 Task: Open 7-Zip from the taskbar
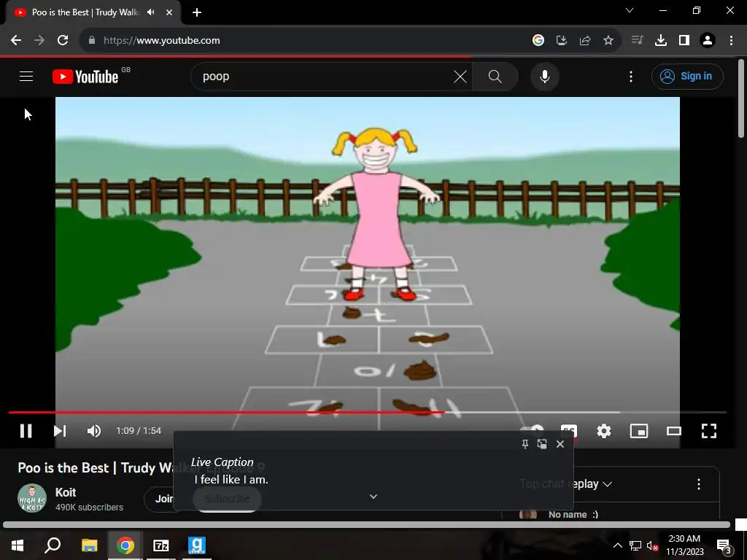click(x=161, y=545)
